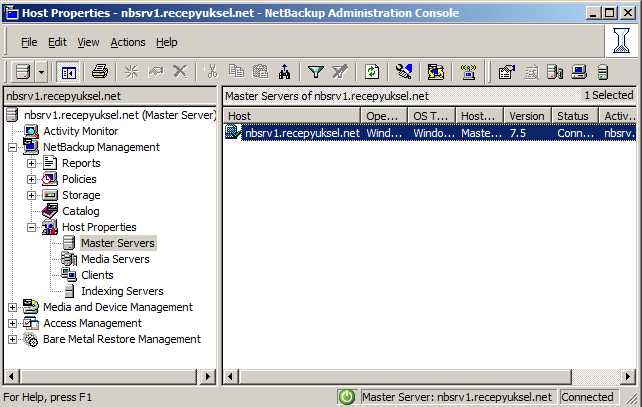Open Activity Monitor in the tree
Screen dimensions: 642x407
[81, 131]
